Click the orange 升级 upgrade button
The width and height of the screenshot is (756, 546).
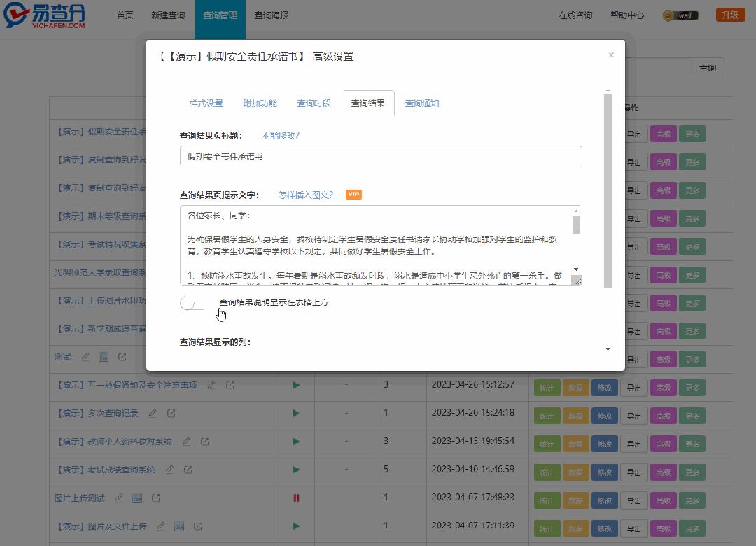(729, 14)
